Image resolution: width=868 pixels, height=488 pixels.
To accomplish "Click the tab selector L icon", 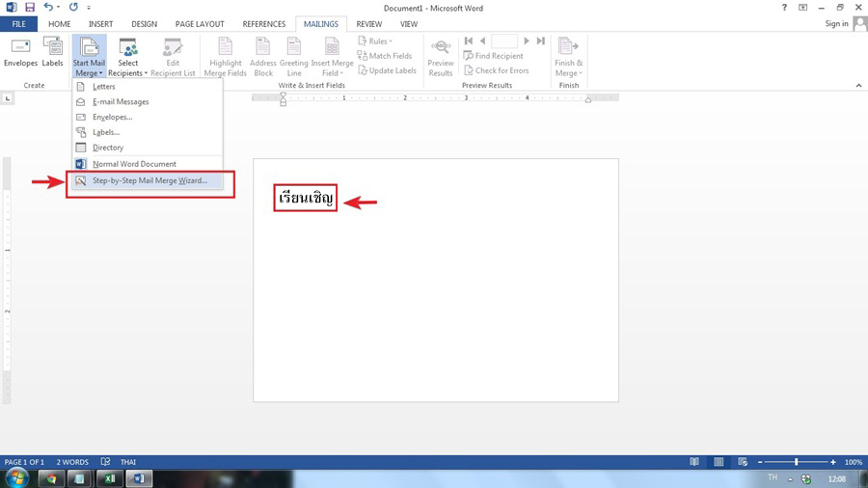I will pyautogui.click(x=7, y=98).
